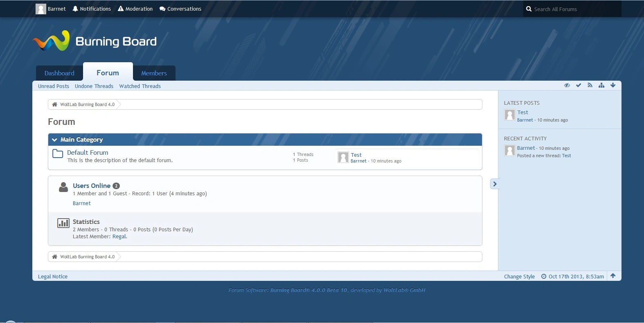The height and width of the screenshot is (323, 644).
Task: Click the "1 Posts" count text
Action: [301, 160]
